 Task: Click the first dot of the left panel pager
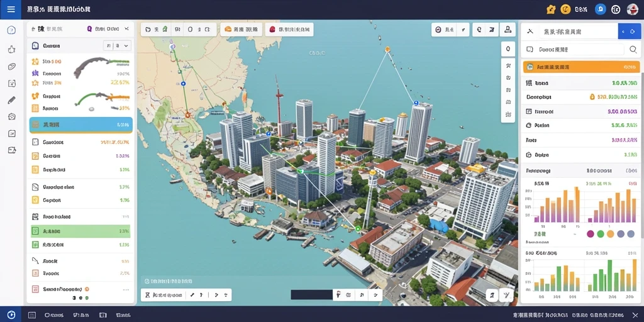[74, 298]
